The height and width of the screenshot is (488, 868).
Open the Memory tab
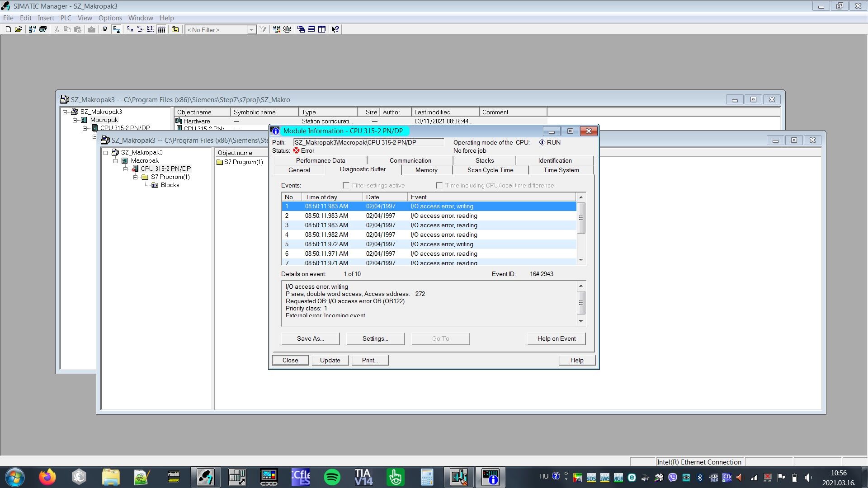(x=426, y=170)
